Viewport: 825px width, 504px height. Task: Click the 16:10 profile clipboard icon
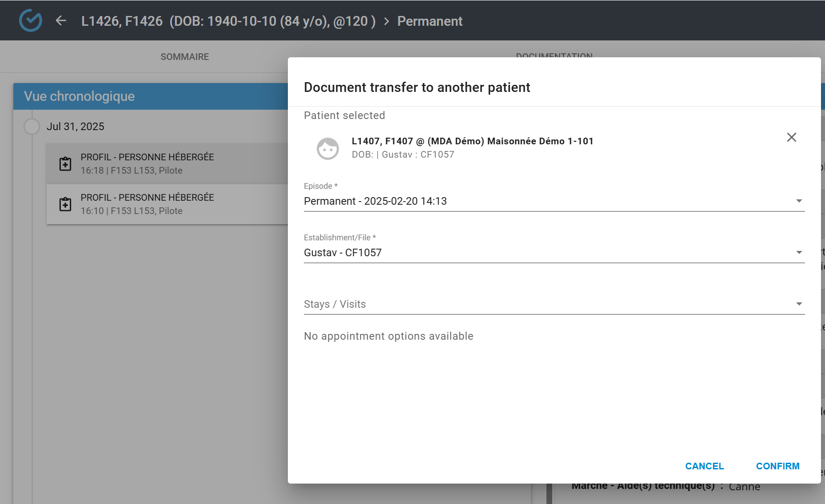(65, 204)
